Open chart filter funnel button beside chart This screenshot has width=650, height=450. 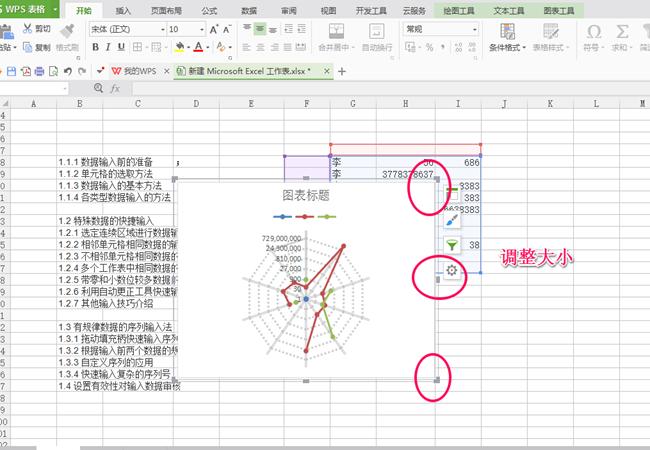pos(452,245)
